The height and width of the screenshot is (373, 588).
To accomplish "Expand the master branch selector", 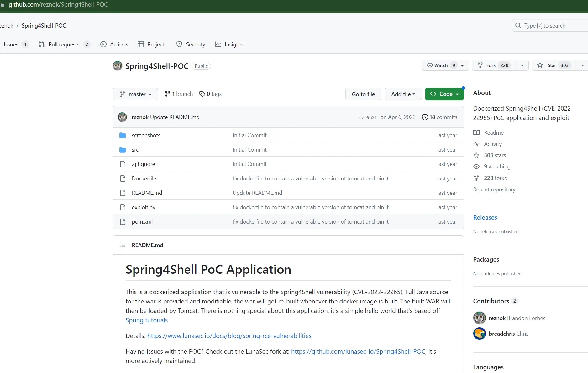I will pos(135,94).
